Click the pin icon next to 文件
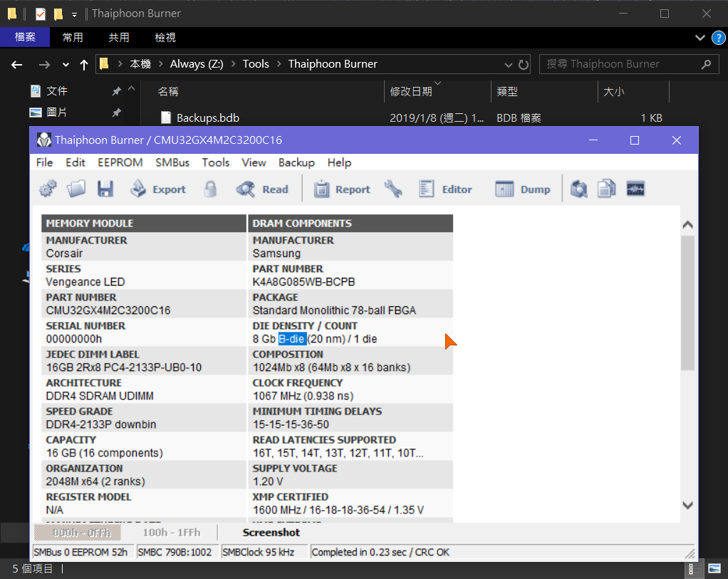 click(116, 91)
